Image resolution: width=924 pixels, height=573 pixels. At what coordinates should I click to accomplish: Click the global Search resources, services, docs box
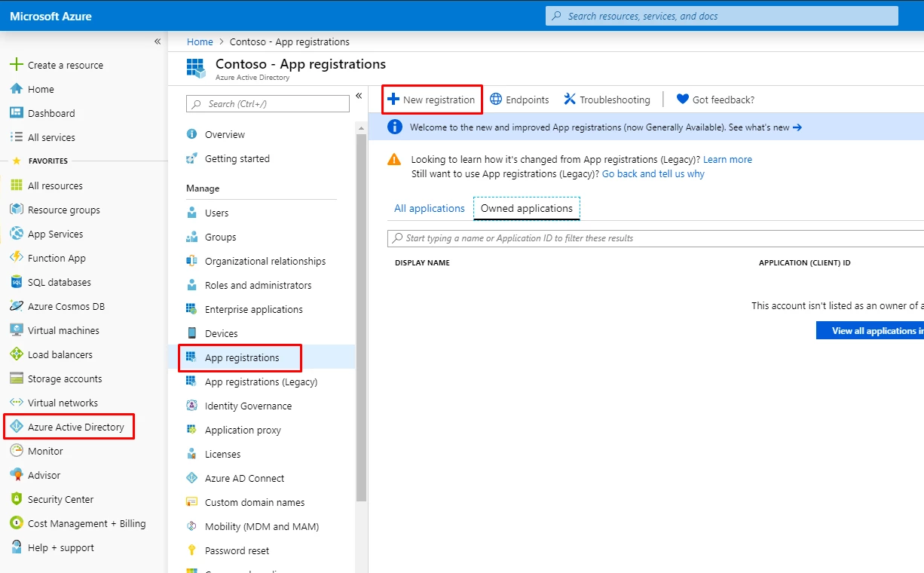722,16
